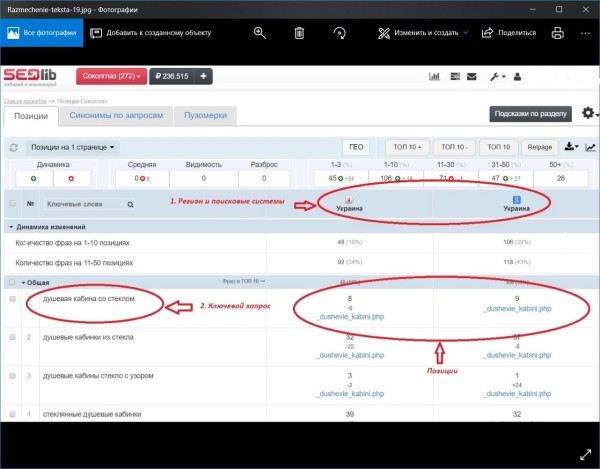This screenshot has height=469, width=600.
Task: Refresh positions with the reload icon
Action: [14, 148]
